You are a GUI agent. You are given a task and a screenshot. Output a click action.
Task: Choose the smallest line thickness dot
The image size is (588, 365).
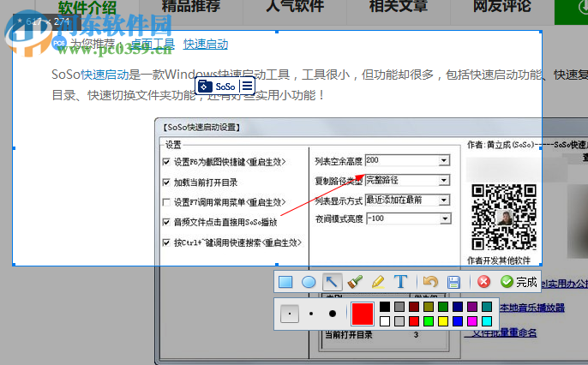(x=290, y=314)
